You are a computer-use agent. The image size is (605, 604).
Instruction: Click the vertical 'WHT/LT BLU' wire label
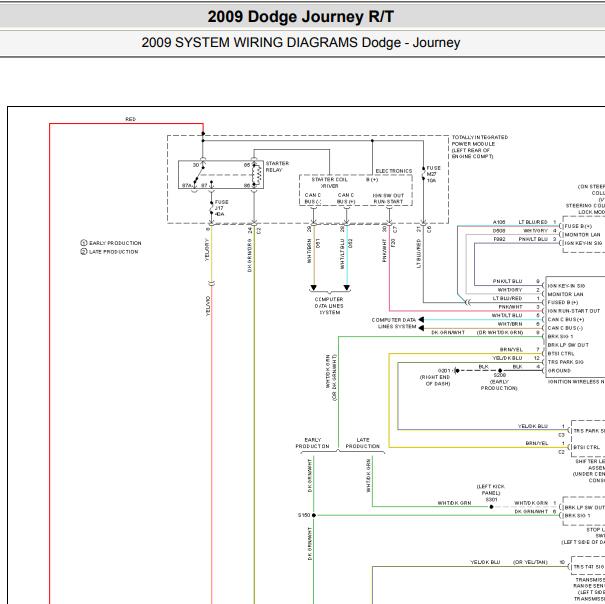click(342, 254)
